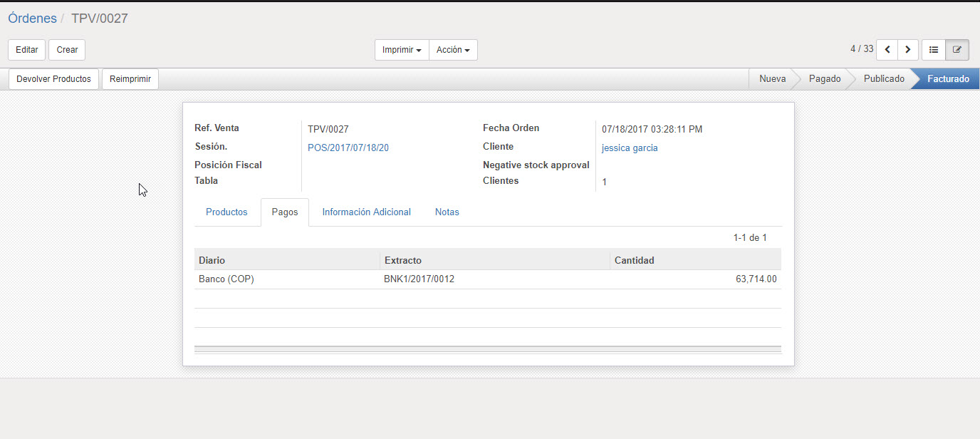Open the Productos tab
Screen dimensions: 980x439
point(226,212)
